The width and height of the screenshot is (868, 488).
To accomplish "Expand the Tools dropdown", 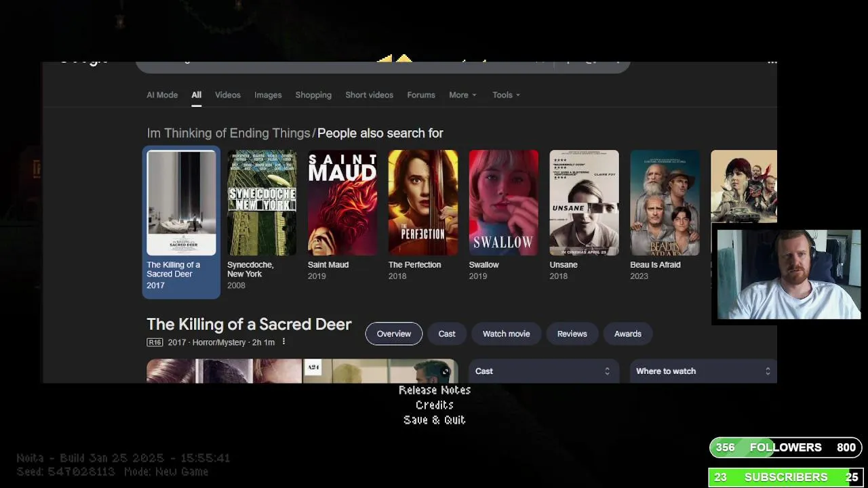I will 506,95.
